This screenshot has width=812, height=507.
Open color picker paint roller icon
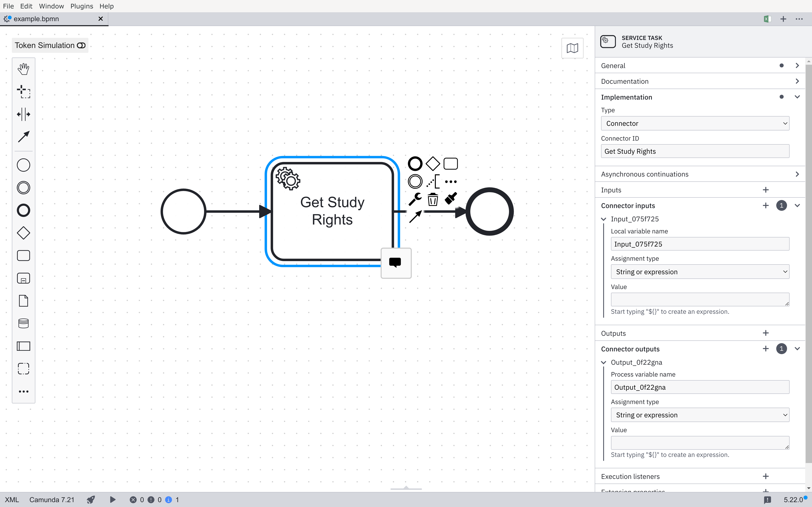point(451,198)
